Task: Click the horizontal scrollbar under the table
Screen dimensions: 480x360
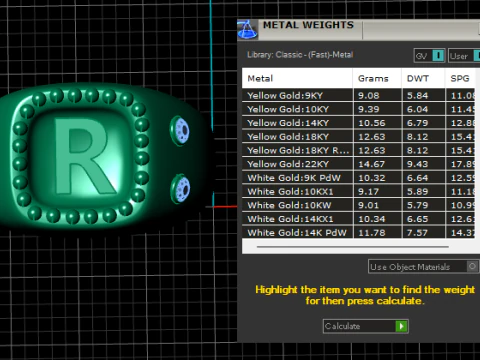Action: pos(353,247)
